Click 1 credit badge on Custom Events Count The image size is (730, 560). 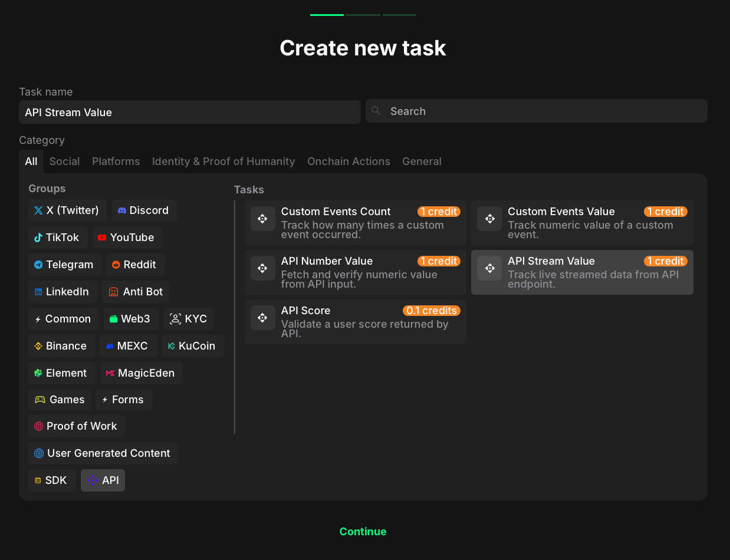click(439, 212)
